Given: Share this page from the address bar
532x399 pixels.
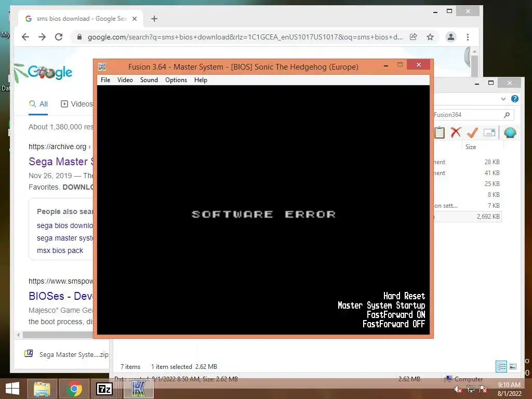Looking at the screenshot, I should click(x=413, y=37).
